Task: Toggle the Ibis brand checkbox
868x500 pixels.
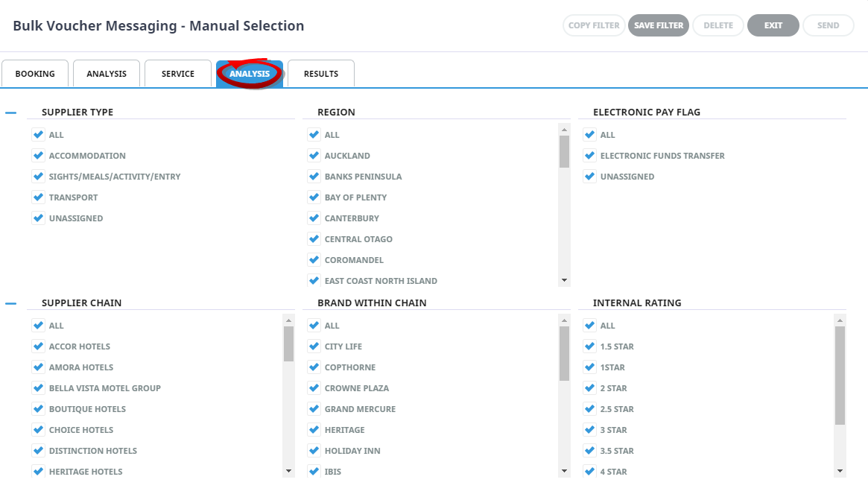Action: tap(314, 472)
